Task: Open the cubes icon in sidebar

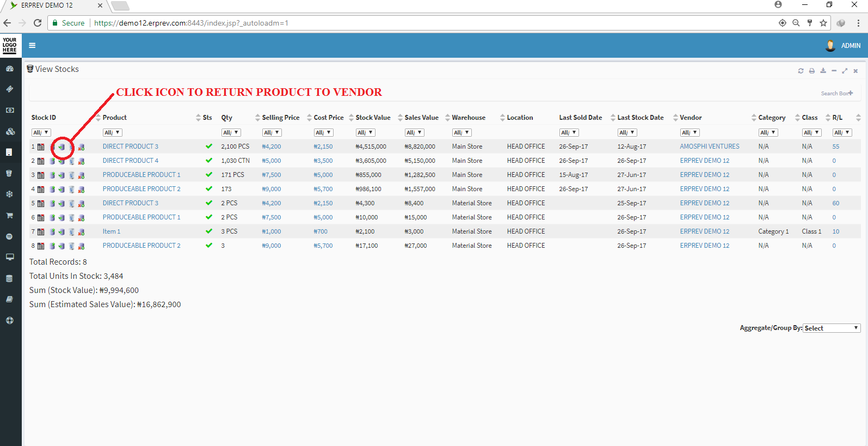Action: (10, 131)
